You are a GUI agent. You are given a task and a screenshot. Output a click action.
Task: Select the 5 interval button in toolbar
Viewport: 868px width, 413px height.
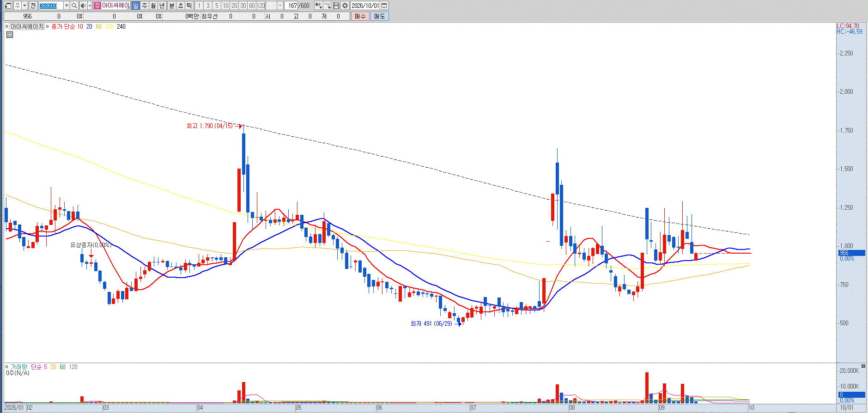[217, 6]
